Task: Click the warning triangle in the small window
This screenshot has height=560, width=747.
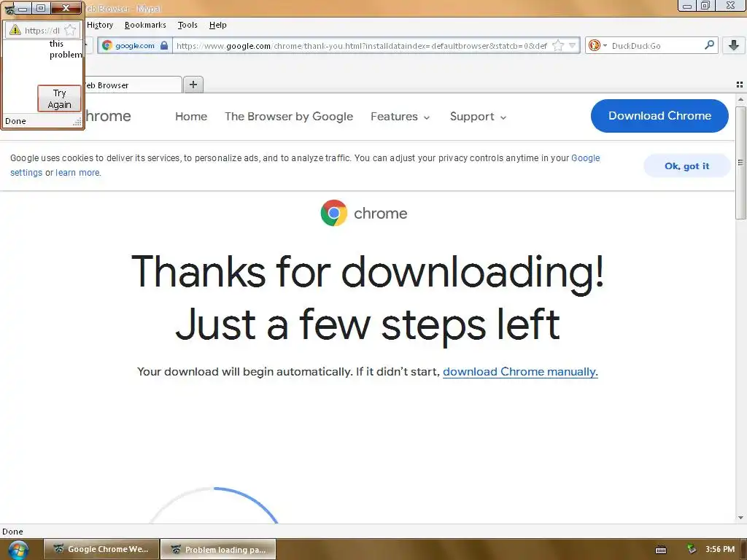Action: (15, 30)
